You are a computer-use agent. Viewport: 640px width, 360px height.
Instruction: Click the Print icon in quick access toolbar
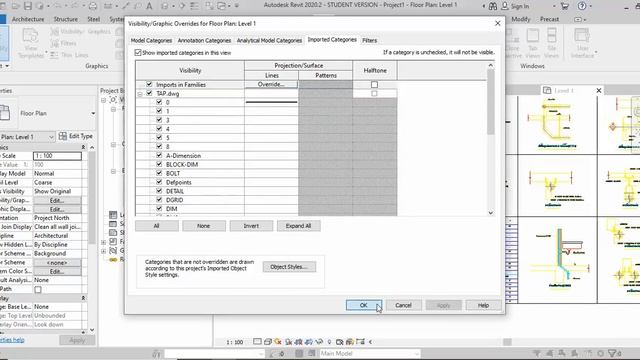point(93,6)
